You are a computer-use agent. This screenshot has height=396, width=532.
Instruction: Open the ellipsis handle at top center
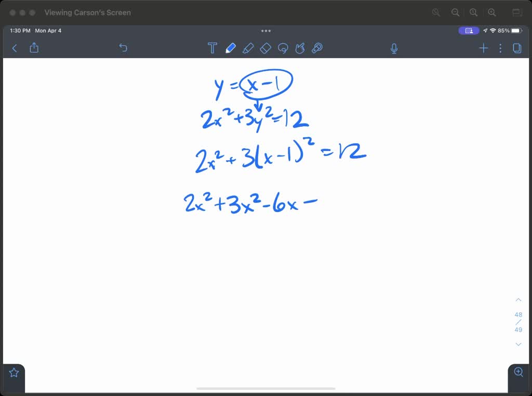[x=266, y=31]
